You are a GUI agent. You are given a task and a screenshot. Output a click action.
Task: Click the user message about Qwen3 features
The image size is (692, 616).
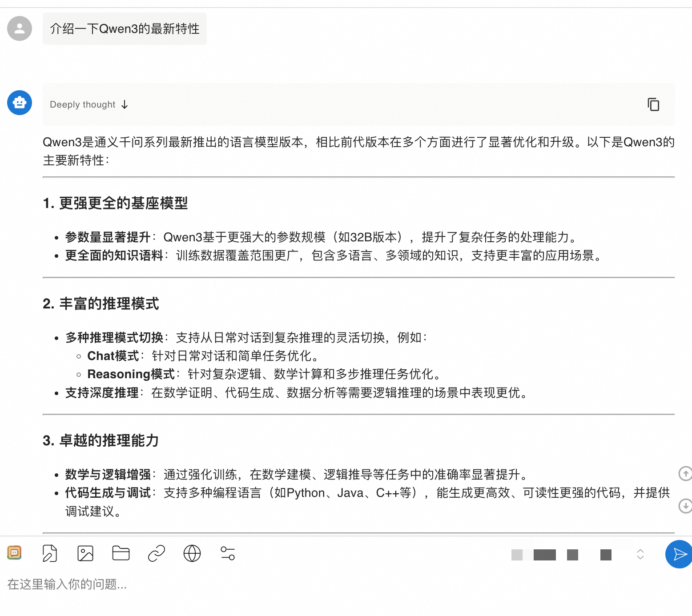click(x=125, y=29)
